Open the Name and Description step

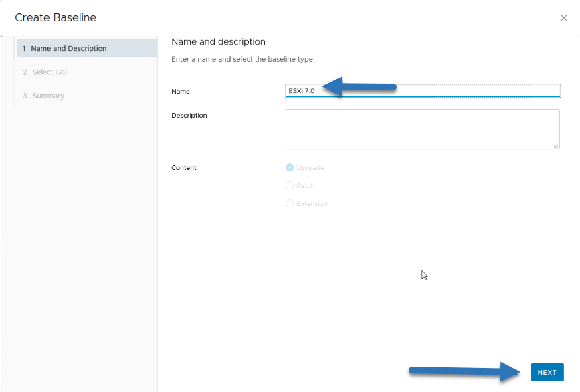coord(87,48)
